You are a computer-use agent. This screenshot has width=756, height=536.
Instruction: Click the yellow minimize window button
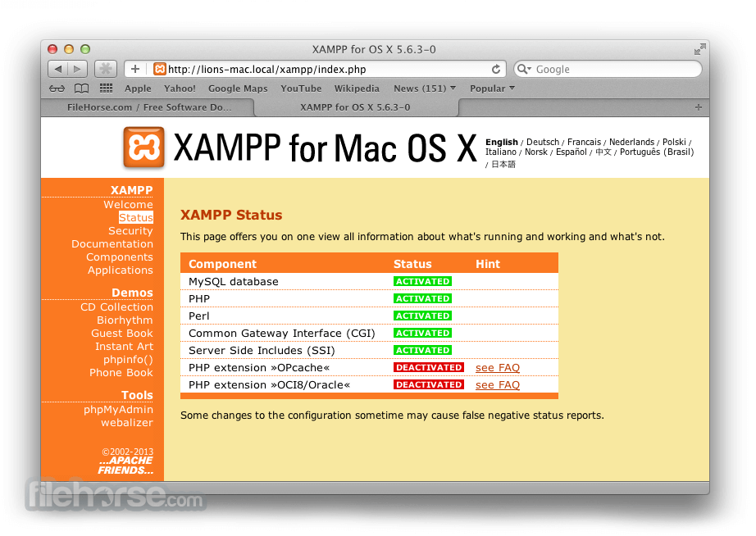69,49
